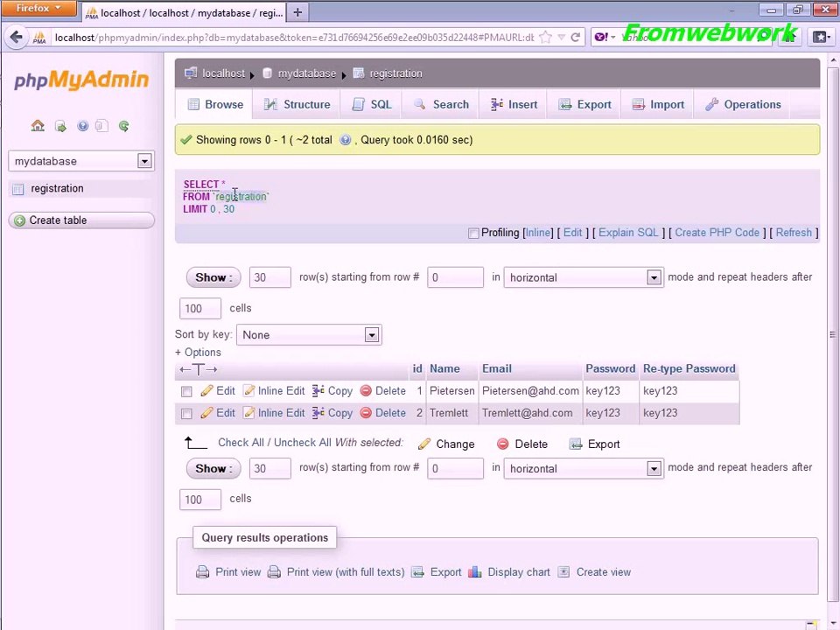
Task: Open the SQL documentation icon in sidebar
Action: 101,126
